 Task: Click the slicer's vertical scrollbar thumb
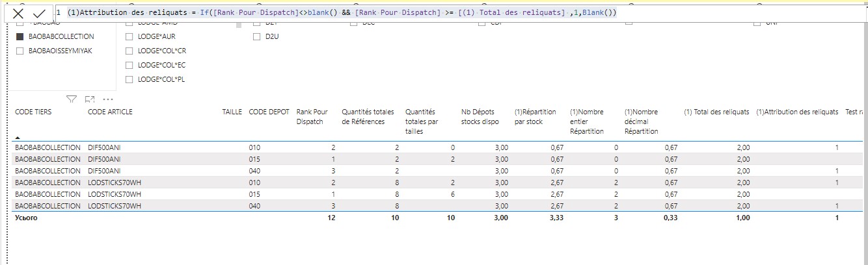tap(239, 25)
